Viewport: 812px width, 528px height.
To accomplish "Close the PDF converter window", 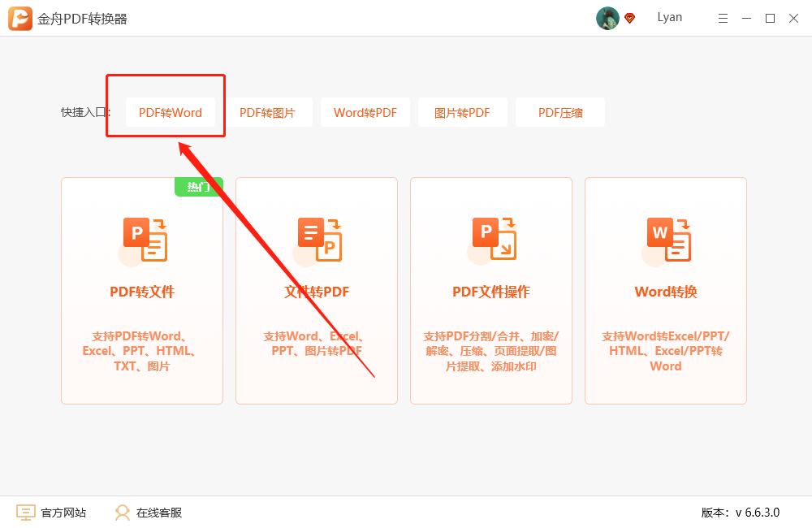I will (793, 19).
